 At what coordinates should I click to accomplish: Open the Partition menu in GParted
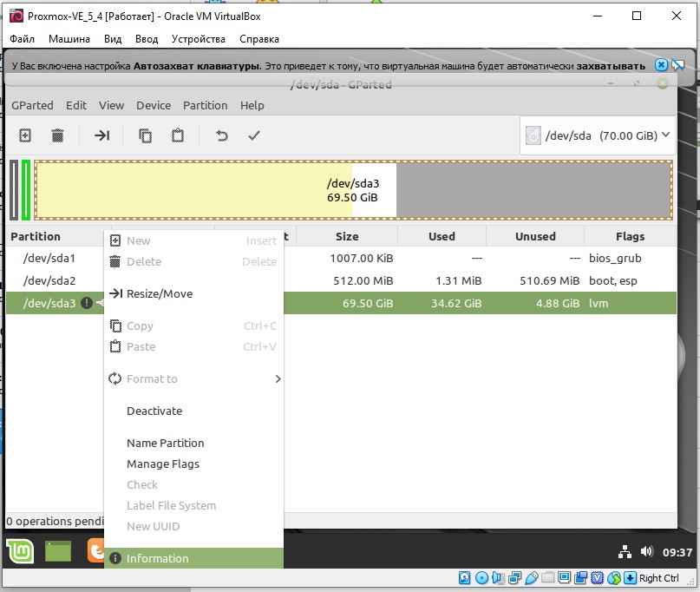coord(205,105)
